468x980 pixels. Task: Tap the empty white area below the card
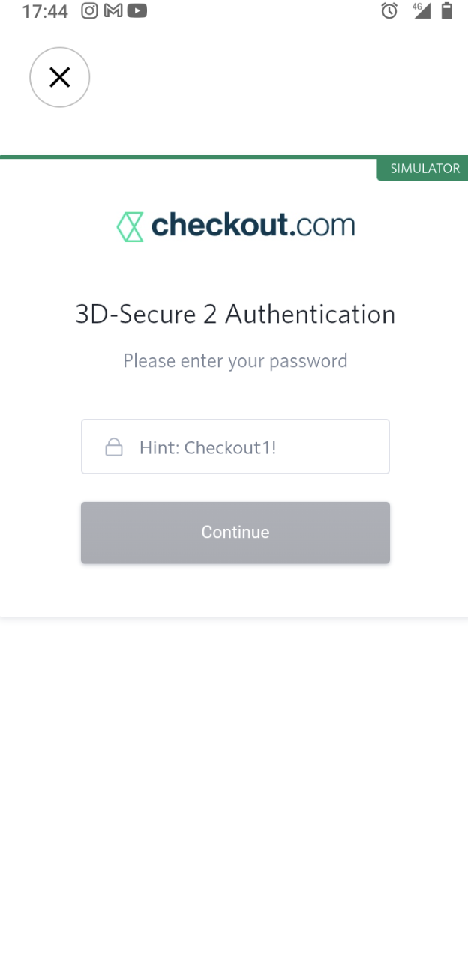(234, 787)
